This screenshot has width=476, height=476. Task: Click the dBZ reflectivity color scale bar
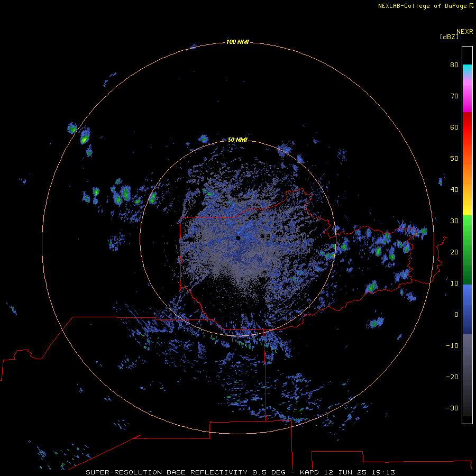click(467, 235)
